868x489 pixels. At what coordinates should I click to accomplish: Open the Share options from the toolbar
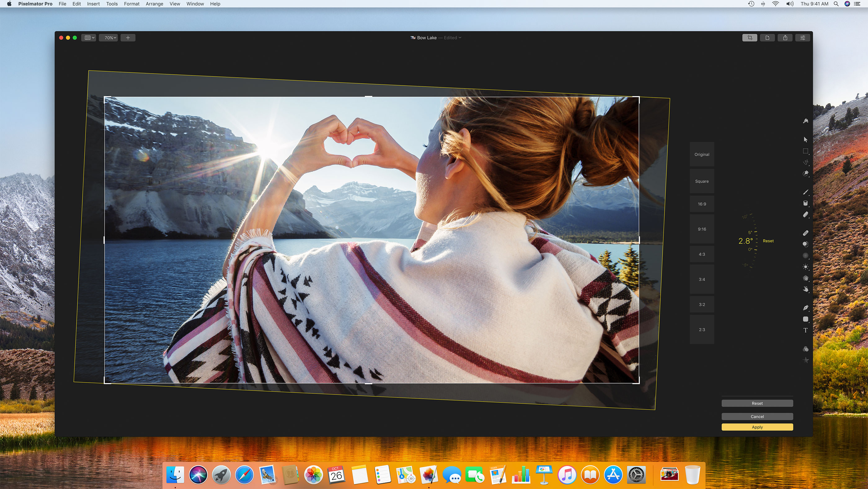click(785, 38)
